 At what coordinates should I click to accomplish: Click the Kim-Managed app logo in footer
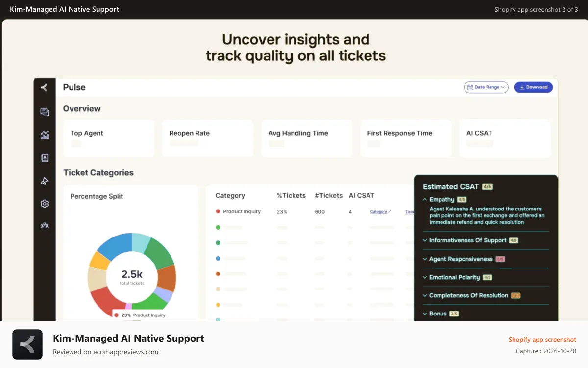tap(27, 344)
